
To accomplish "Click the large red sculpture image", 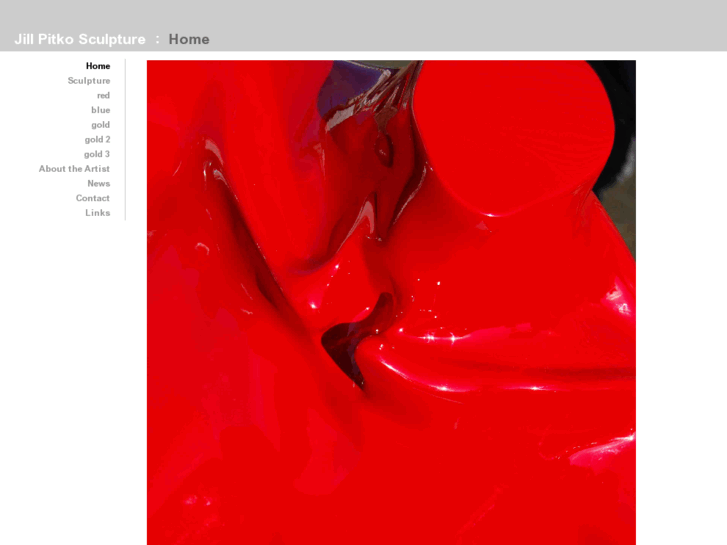I will [391, 302].
